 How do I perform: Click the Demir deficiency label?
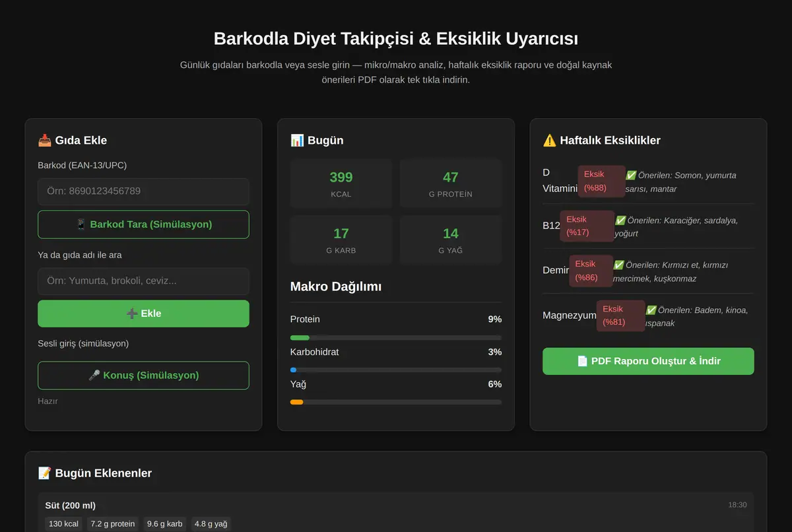[x=556, y=271]
